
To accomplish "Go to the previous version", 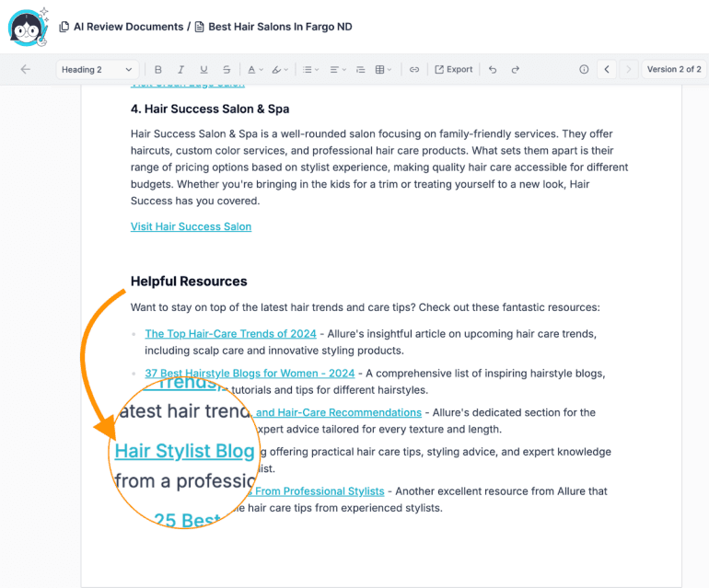I will click(x=606, y=69).
